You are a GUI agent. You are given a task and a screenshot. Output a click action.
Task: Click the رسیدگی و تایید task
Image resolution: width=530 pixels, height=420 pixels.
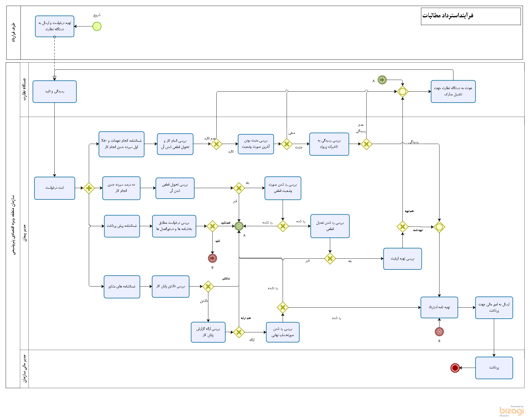pos(55,92)
